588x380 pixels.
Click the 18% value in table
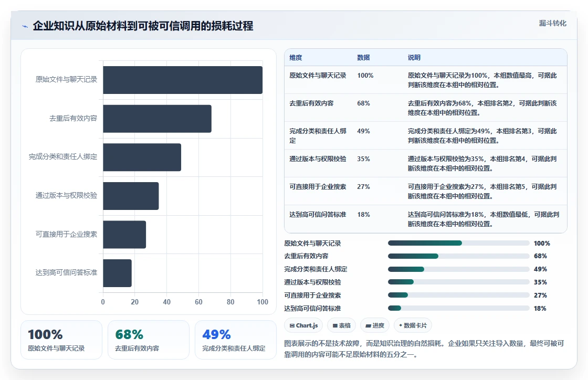coord(363,214)
